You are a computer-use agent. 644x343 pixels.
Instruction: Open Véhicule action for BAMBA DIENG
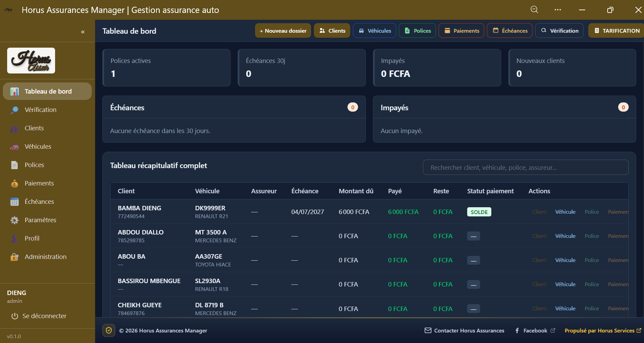click(565, 212)
